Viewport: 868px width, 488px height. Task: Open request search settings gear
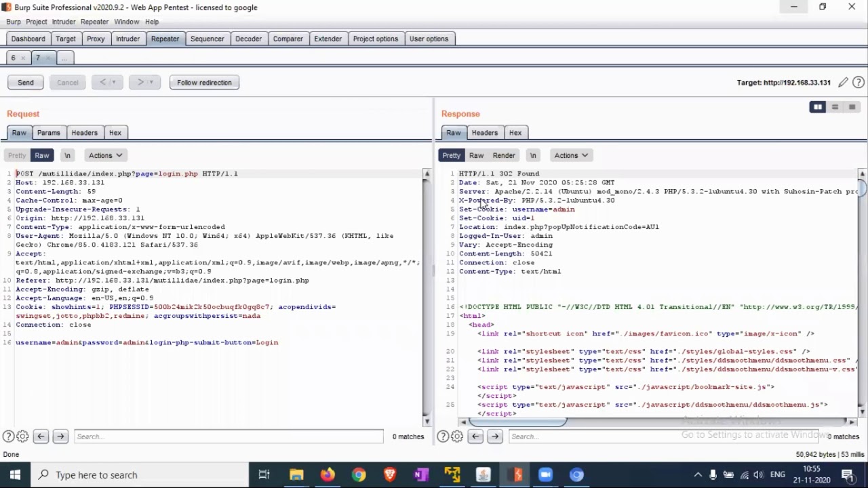point(22,436)
